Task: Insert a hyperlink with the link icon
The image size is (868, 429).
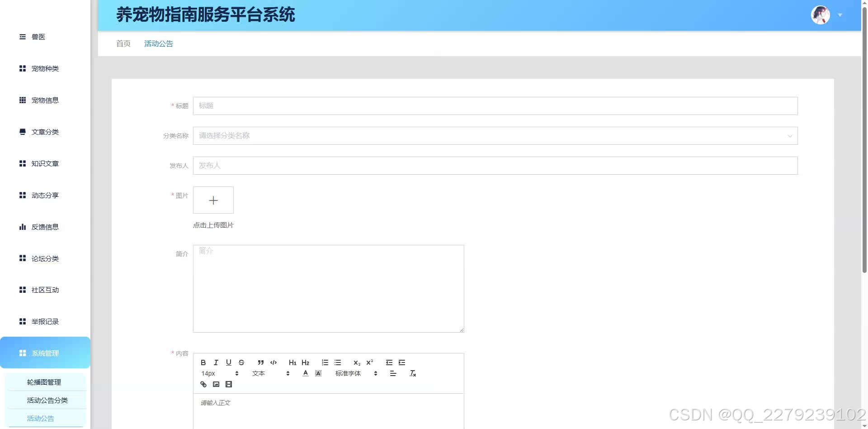Action: (203, 384)
